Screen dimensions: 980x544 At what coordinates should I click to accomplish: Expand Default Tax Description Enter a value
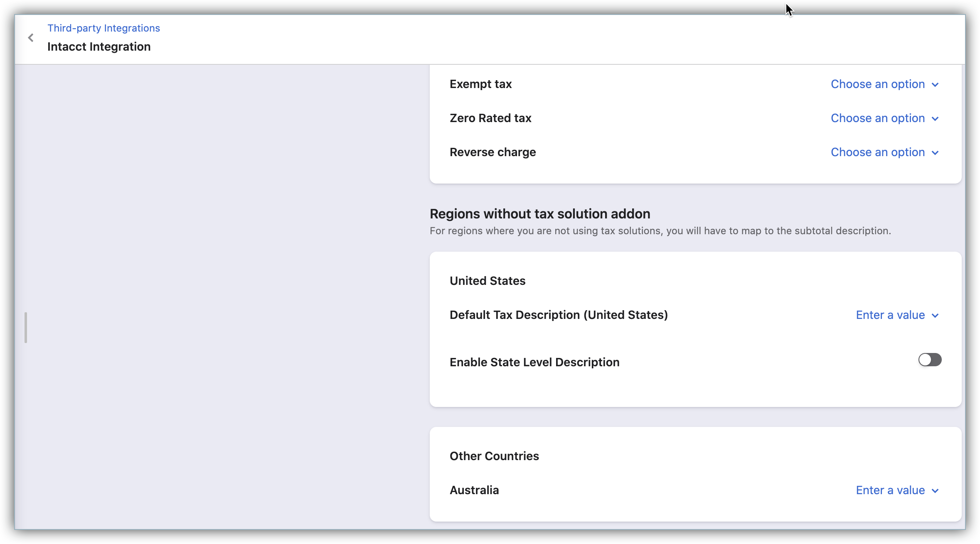point(897,315)
